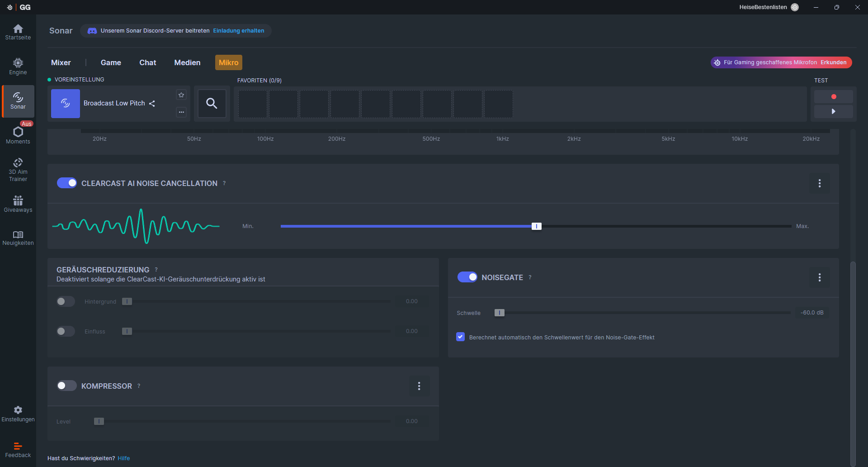Enable the Kompressor toggle
The image size is (868, 467).
tap(67, 386)
